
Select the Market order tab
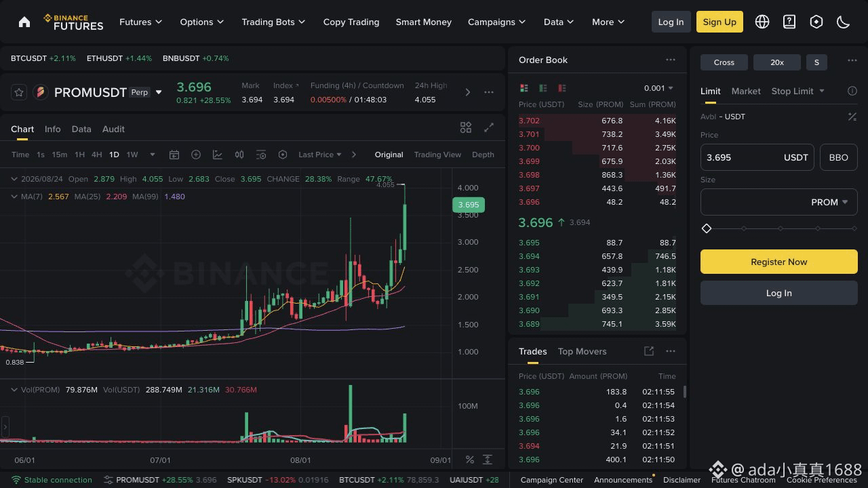(746, 91)
